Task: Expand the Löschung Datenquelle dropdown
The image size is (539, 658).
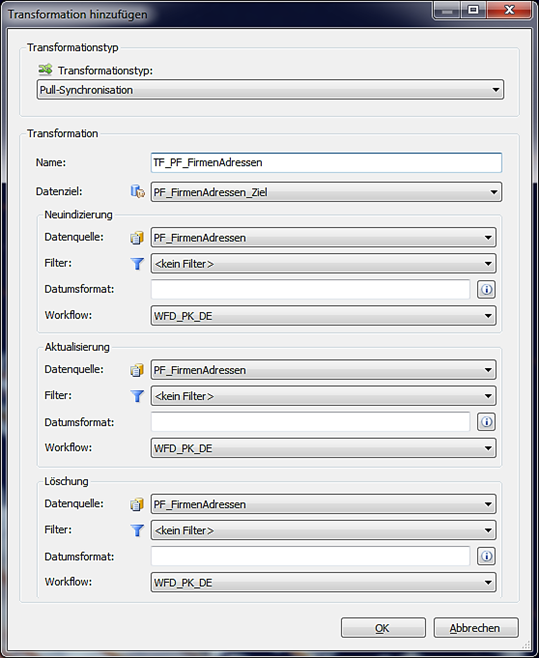Action: (x=323, y=504)
